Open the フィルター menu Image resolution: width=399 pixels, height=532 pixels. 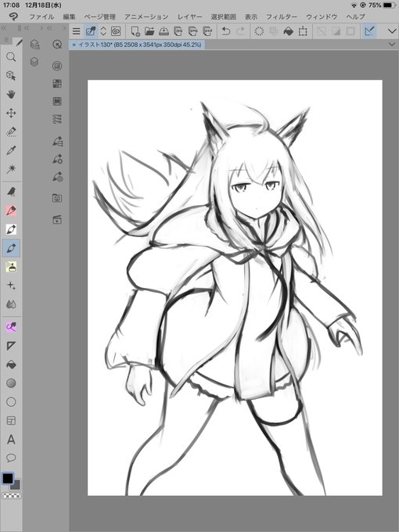point(282,16)
